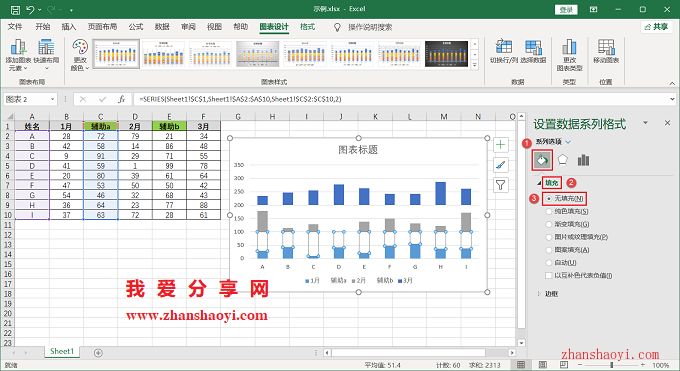Viewport: 680px width, 371px height.
Task: Select the Gradient fill radio button
Action: (549, 224)
